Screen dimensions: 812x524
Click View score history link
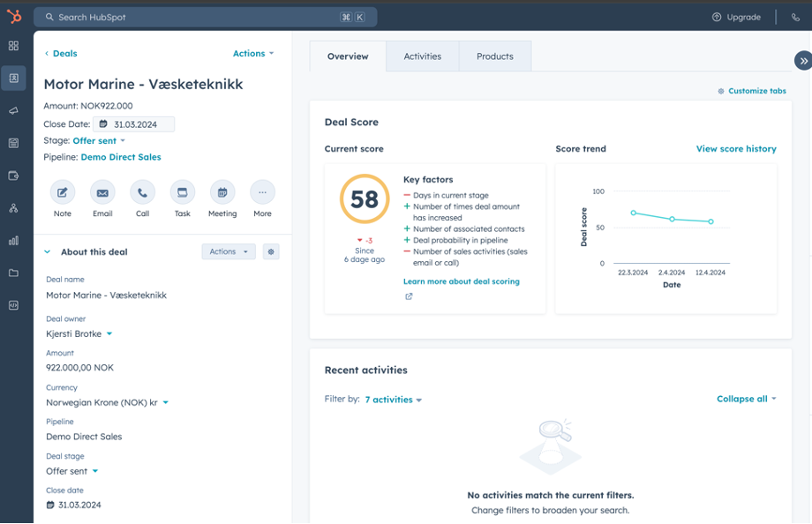pos(736,148)
